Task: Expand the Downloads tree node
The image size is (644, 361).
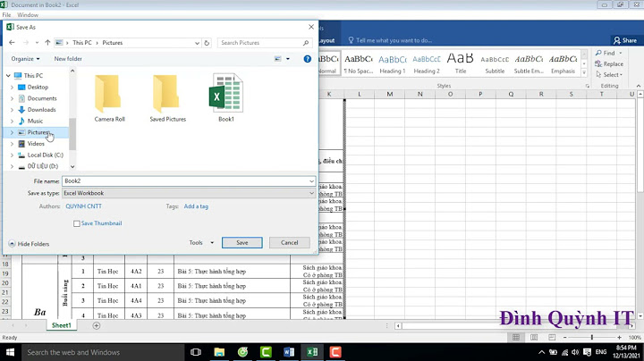Action: click(x=12, y=110)
